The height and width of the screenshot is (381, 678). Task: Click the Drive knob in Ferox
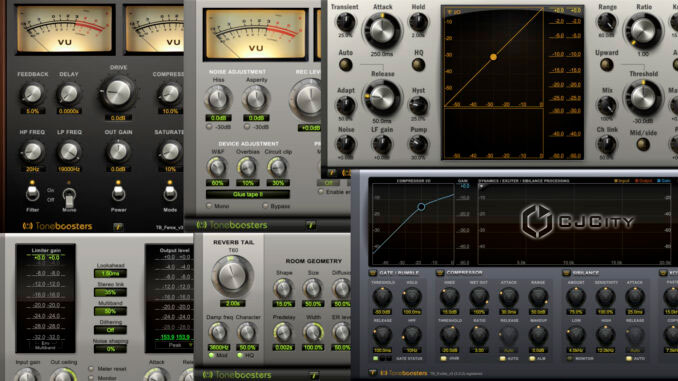pos(118,92)
